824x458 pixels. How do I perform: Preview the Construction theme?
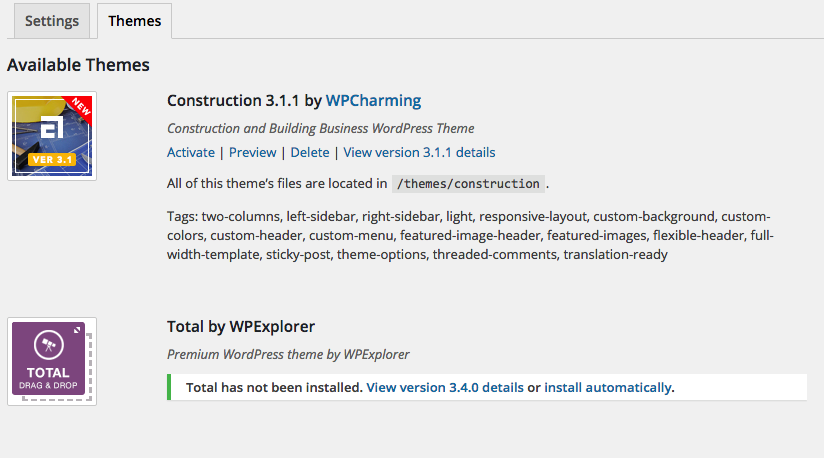pyautogui.click(x=252, y=152)
